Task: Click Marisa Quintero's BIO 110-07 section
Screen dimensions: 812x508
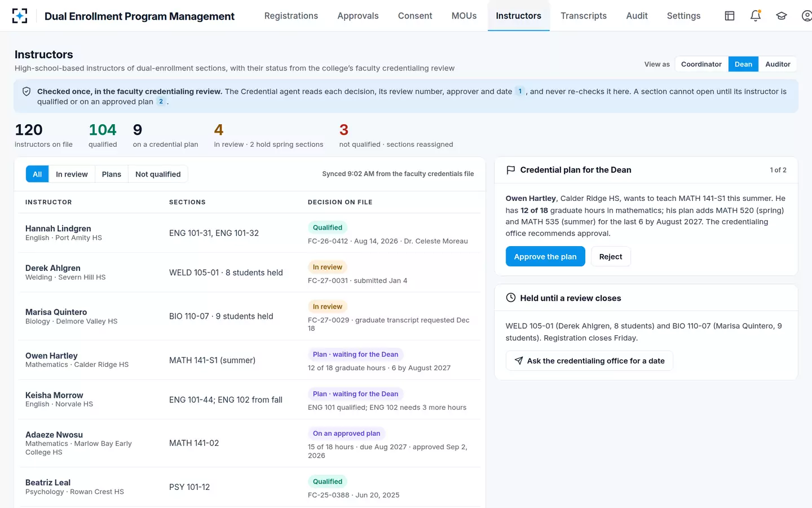Action: click(221, 316)
